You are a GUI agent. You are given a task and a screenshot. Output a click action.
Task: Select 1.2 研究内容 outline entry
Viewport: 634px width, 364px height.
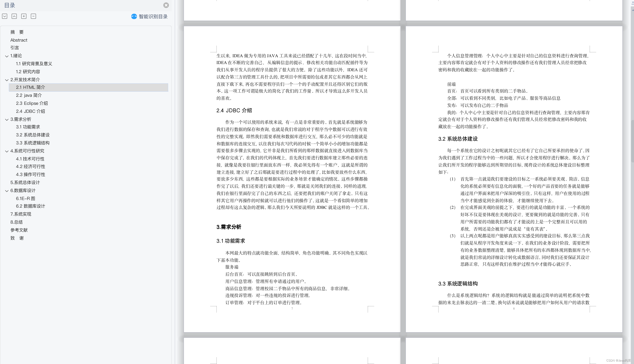[x=28, y=72]
